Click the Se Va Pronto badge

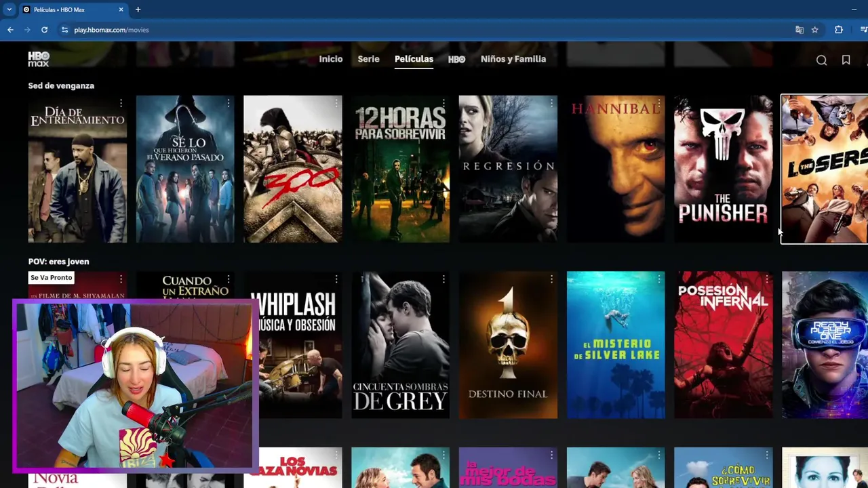pos(51,278)
